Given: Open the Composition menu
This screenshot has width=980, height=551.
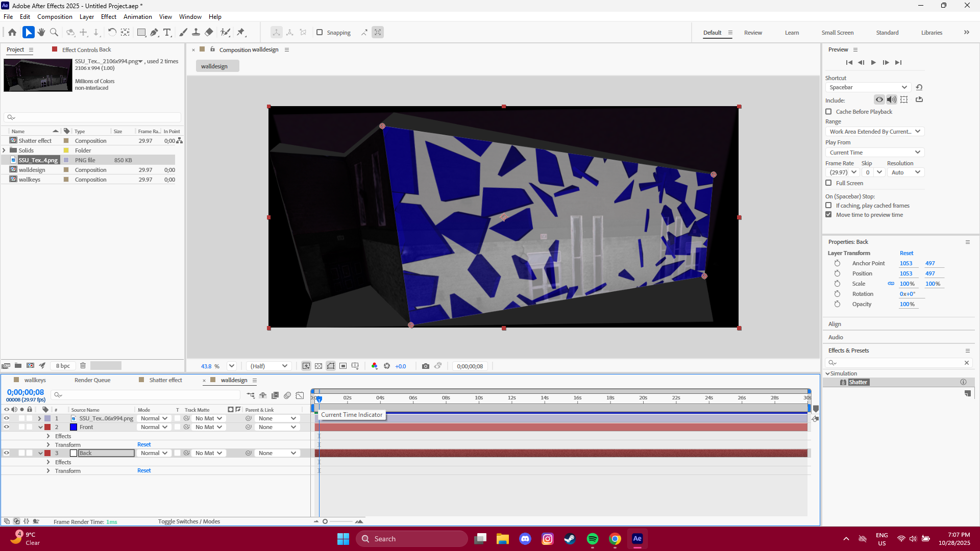Looking at the screenshot, I should pyautogui.click(x=54, y=16).
